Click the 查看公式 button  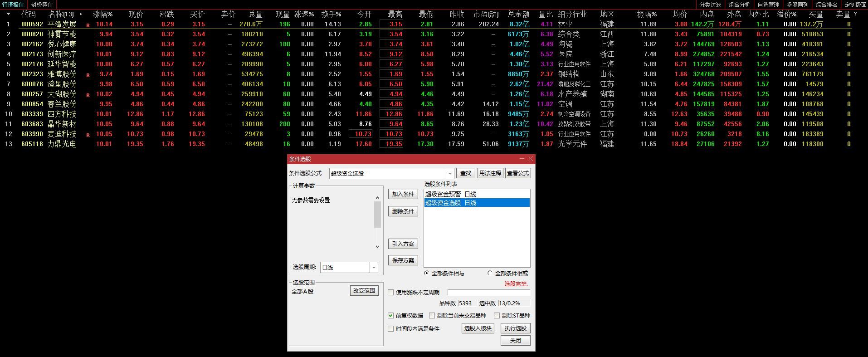(x=518, y=173)
